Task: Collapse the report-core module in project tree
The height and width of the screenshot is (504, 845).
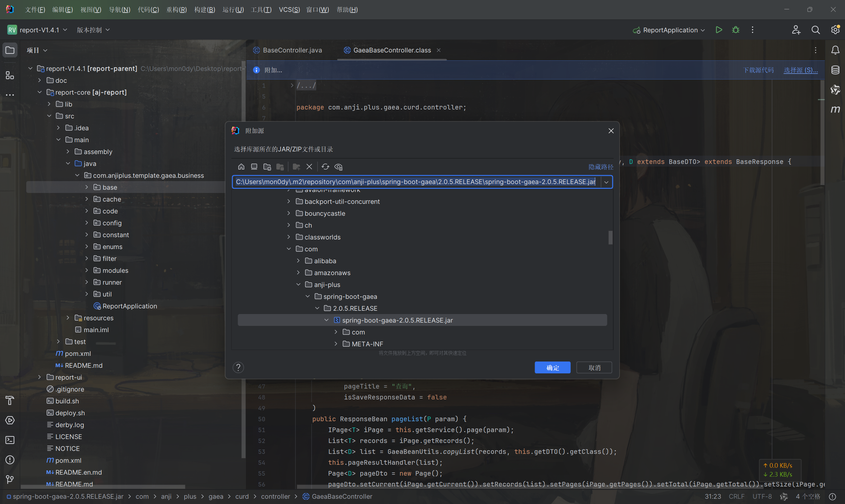Action: point(39,92)
